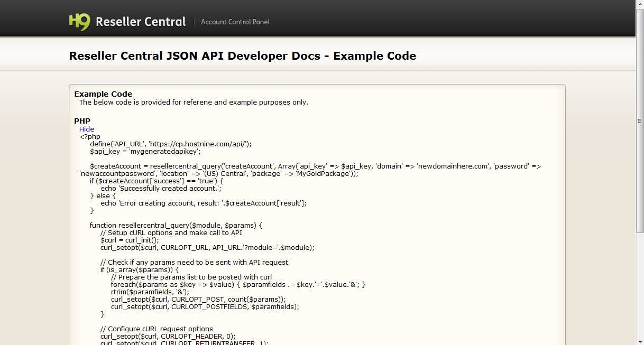
Task: Click the Reseller Central header title
Action: click(x=141, y=22)
